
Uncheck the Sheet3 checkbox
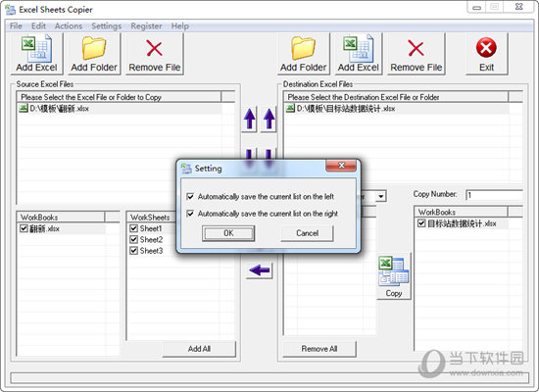pyautogui.click(x=133, y=250)
